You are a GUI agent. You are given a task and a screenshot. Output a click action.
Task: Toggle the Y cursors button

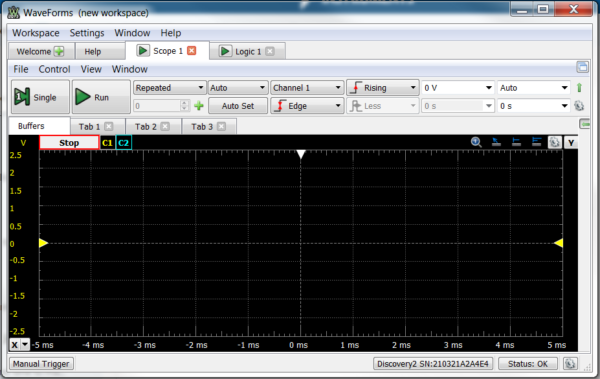pos(571,143)
